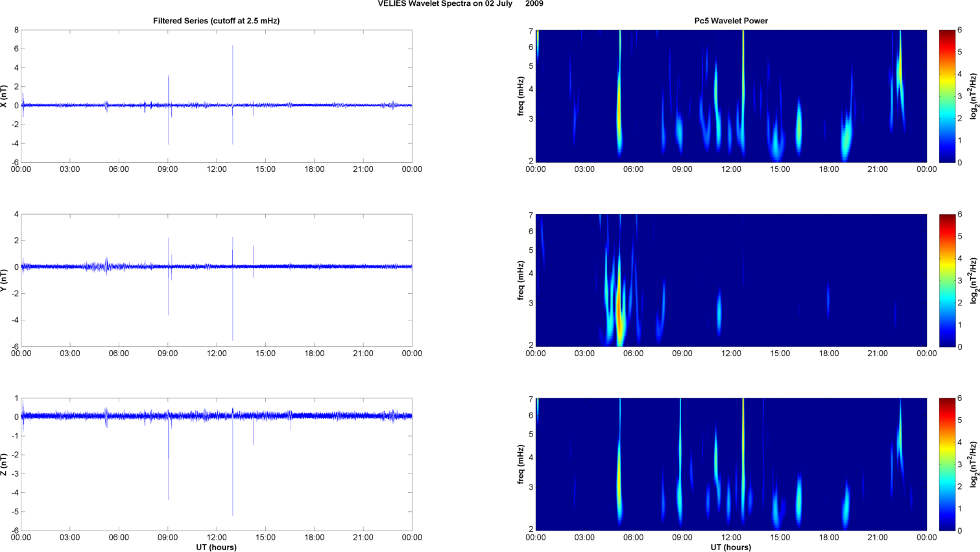Click the middle wavelet power spectrogram for Y
The width and height of the screenshot is (980, 552).
[x=731, y=280]
